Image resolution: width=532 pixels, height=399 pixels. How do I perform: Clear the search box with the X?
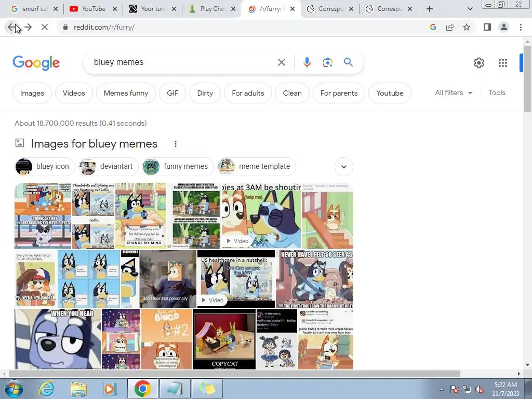[281, 62]
